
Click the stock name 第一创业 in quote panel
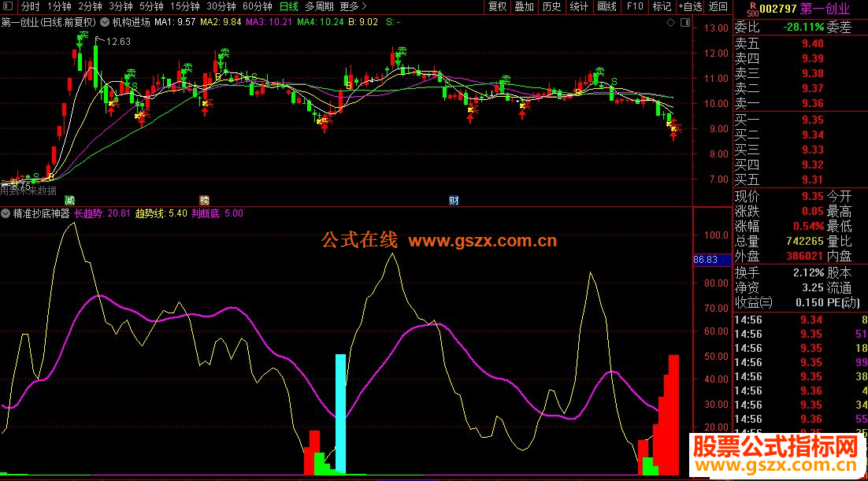coord(825,9)
